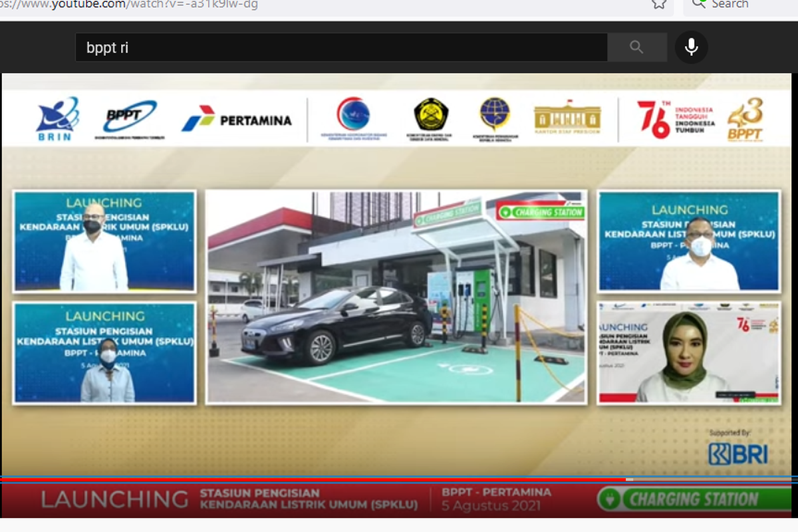The image size is (798, 532).
Task: Click the top-right masked speaker panel
Action: [688, 241]
